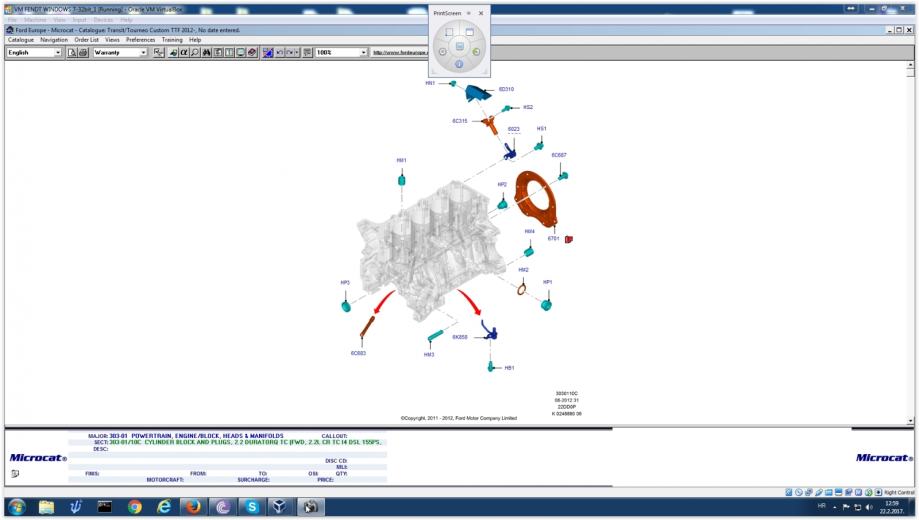This screenshot has width=919, height=520.
Task: Select part callout 6701 near flange
Action: (x=553, y=239)
